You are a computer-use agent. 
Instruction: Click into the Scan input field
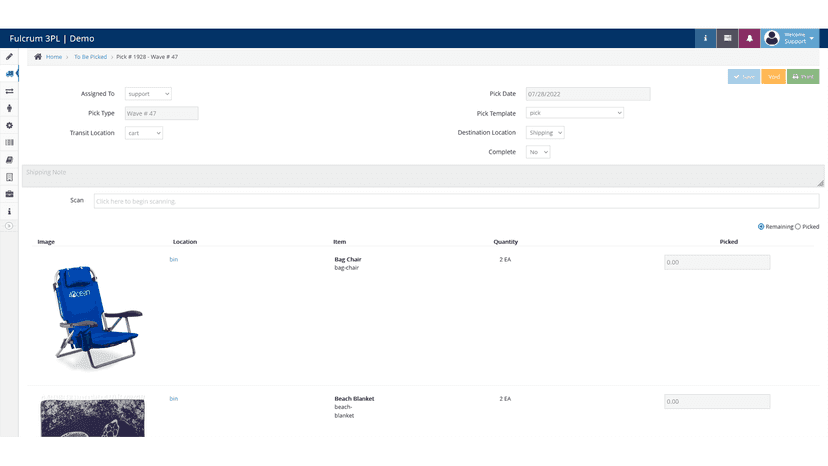(456, 201)
